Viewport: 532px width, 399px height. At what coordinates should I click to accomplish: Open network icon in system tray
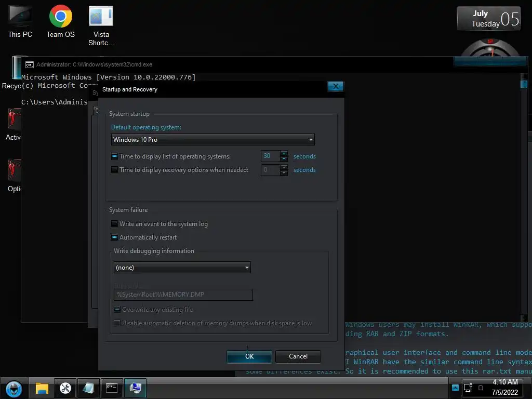pyautogui.click(x=468, y=388)
